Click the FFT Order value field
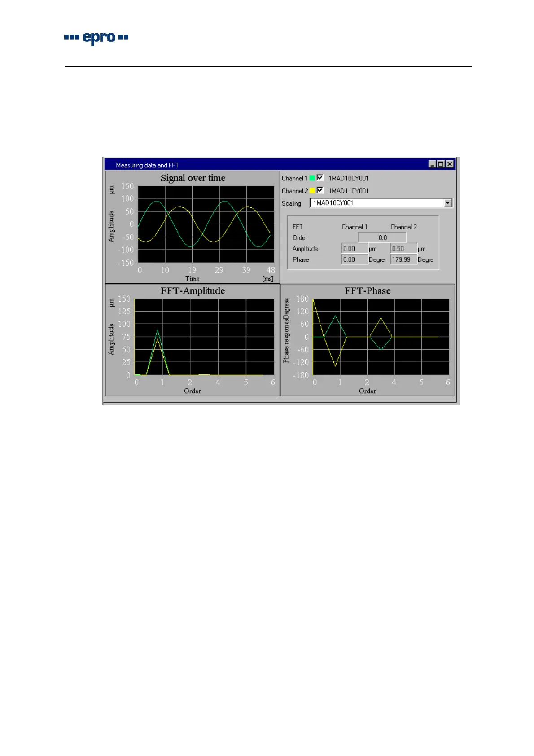Screen dimensions: 534x756 pos(382,237)
